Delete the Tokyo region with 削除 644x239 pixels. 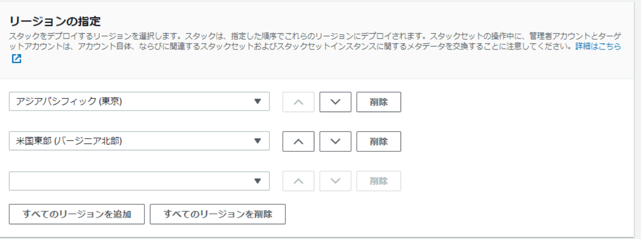pos(379,101)
